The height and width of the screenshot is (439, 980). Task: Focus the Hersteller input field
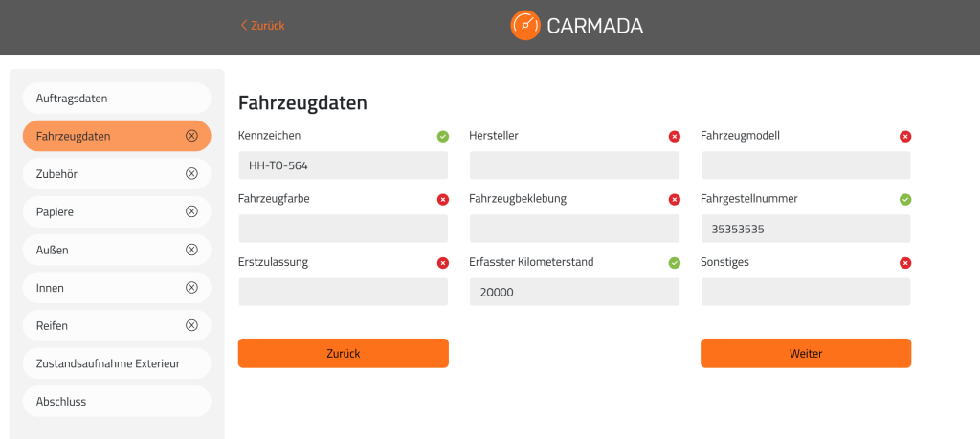pos(574,165)
